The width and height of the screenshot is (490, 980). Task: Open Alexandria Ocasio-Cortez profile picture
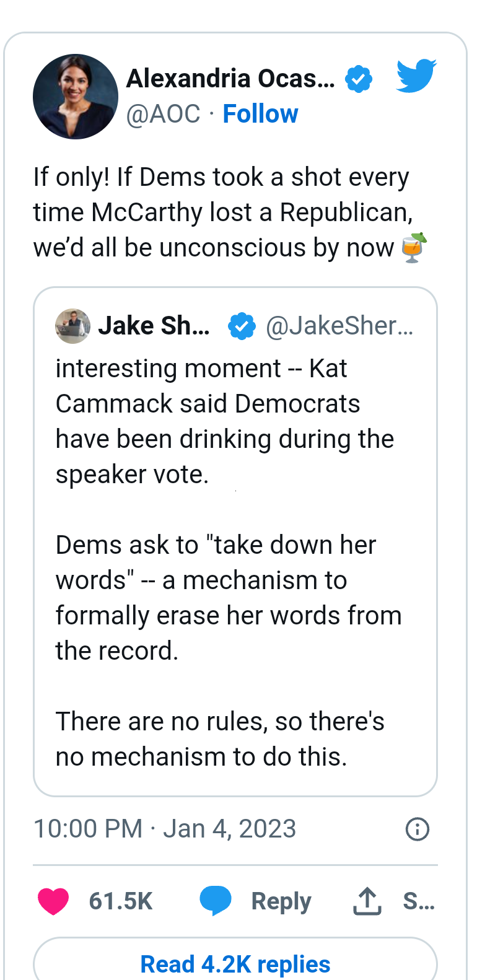point(76,97)
